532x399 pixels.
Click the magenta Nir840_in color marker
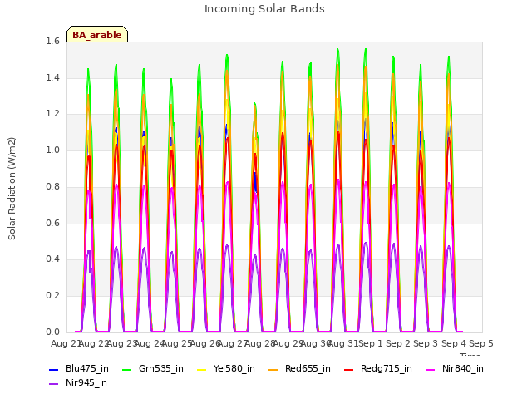pyautogui.click(x=431, y=369)
